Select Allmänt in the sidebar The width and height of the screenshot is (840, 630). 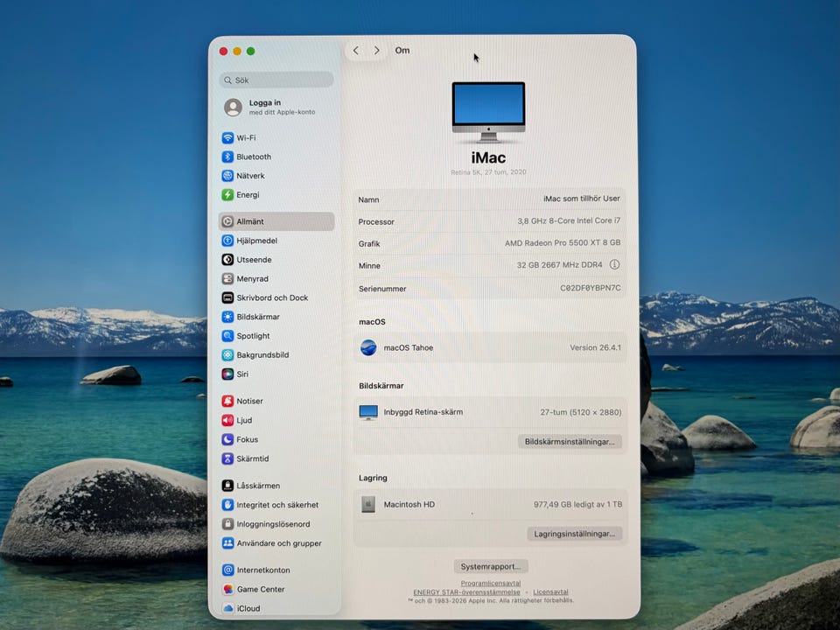point(276,222)
